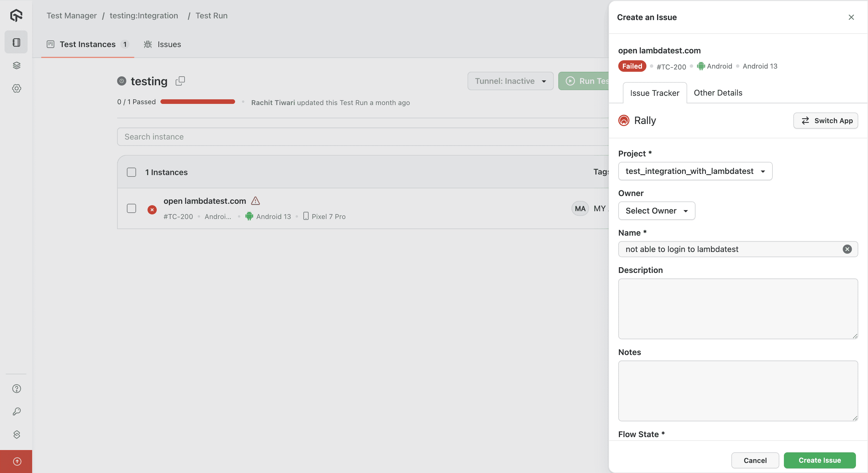Click warning triangle beside open lambdatest.com
This screenshot has width=868, height=473.
pyautogui.click(x=255, y=201)
